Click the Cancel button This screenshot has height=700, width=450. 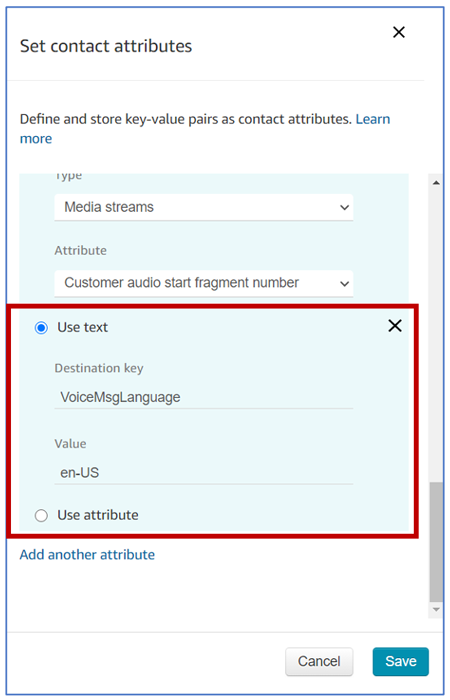(319, 661)
